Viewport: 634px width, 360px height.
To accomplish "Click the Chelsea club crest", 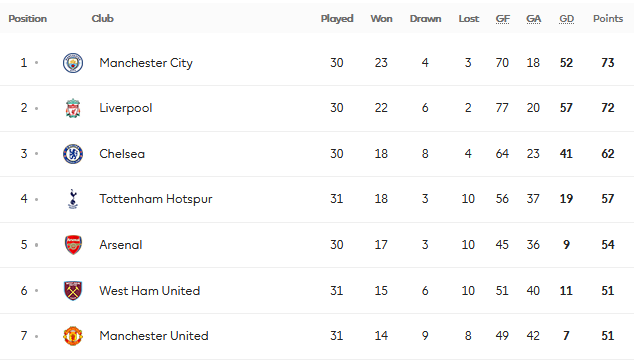I will pos(73,154).
